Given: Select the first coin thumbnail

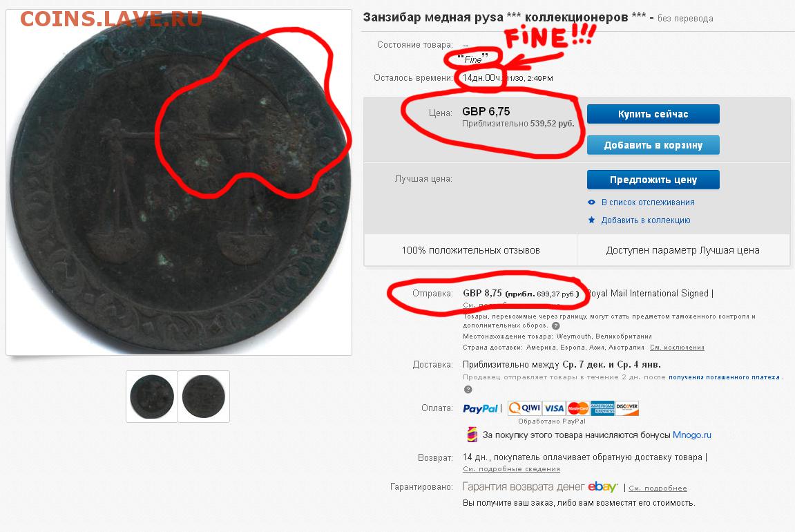Looking at the screenshot, I should [151, 397].
